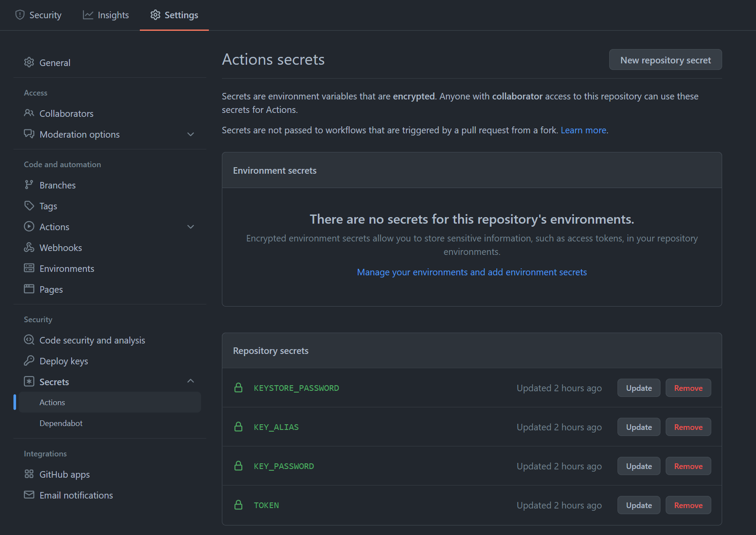Select the Deploy keys icon
This screenshot has width=756, height=535.
coord(29,360)
